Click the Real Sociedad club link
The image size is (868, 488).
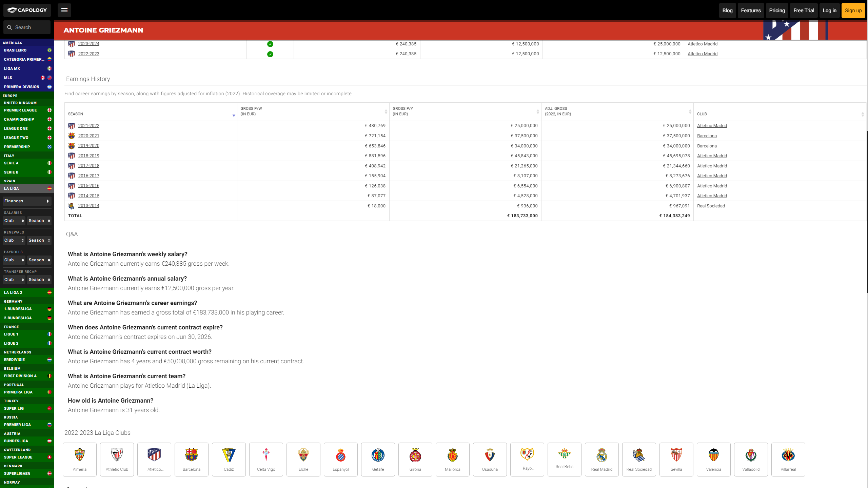pyautogui.click(x=711, y=206)
